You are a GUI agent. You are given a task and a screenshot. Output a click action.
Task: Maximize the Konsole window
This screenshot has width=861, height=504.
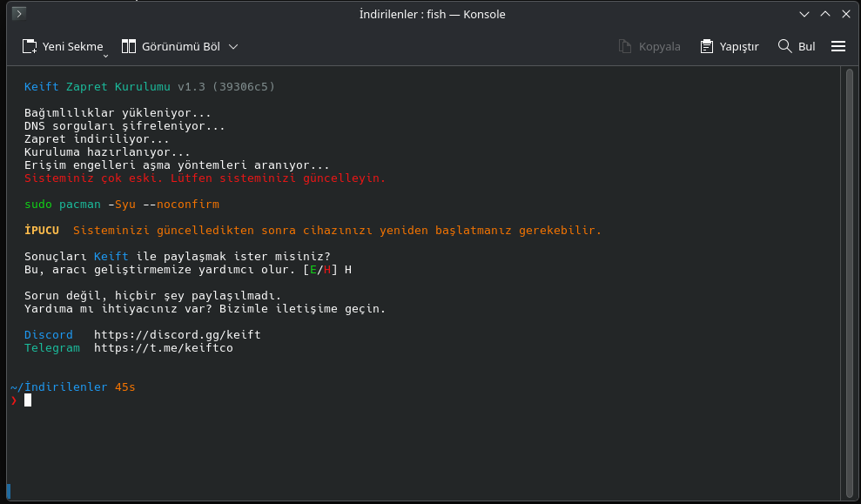825,14
